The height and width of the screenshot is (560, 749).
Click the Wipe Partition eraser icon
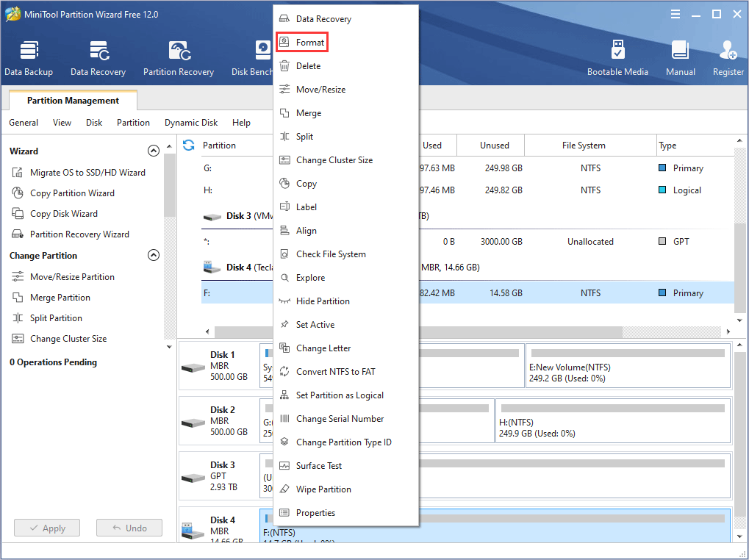click(x=284, y=489)
